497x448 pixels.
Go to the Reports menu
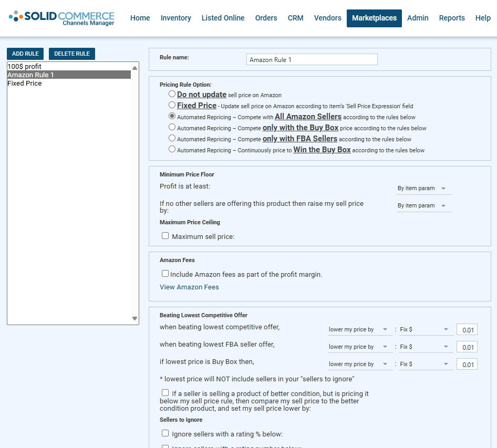[452, 18]
